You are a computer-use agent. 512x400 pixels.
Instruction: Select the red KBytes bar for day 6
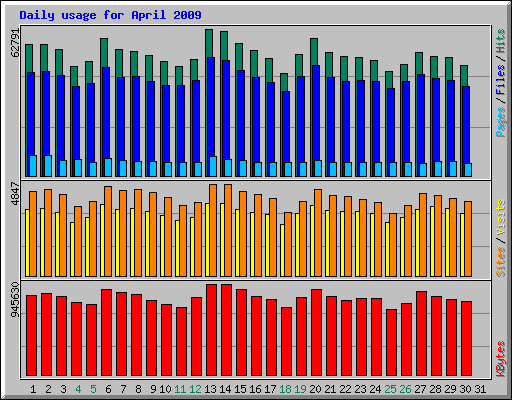pos(106,333)
